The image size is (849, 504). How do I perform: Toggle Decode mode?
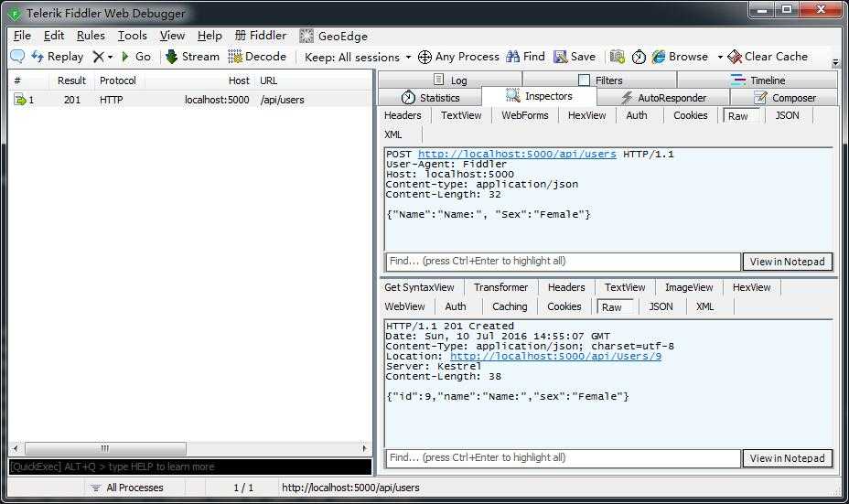pos(257,57)
